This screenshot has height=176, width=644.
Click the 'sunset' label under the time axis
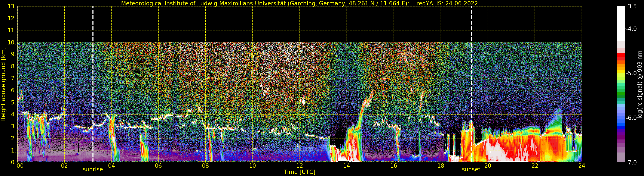pyautogui.click(x=471, y=170)
